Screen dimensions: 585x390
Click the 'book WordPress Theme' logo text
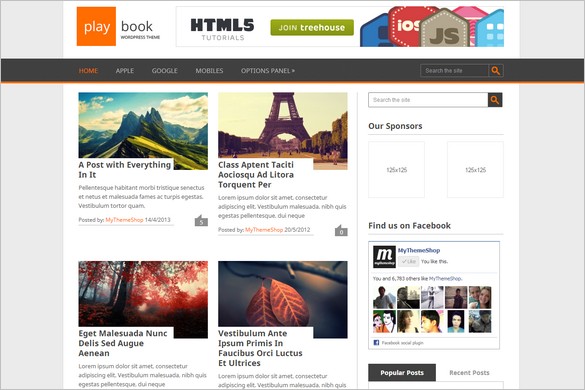pos(140,29)
